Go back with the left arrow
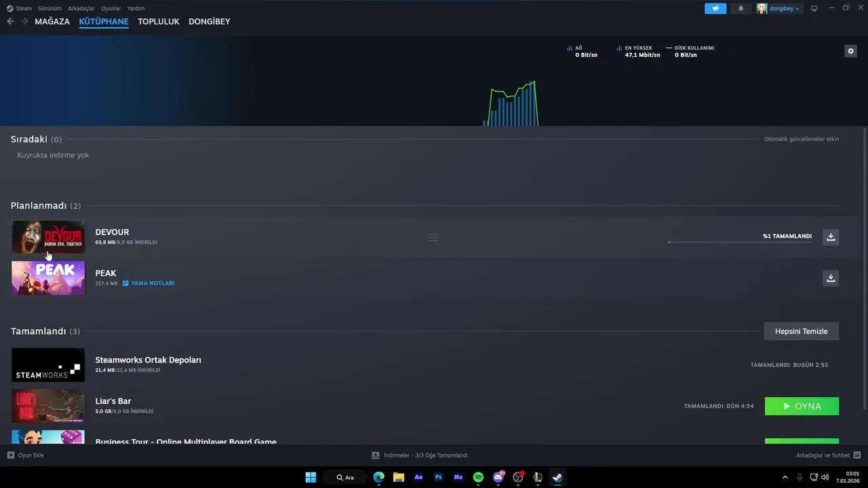Viewport: 868px width, 488px height. tap(10, 22)
